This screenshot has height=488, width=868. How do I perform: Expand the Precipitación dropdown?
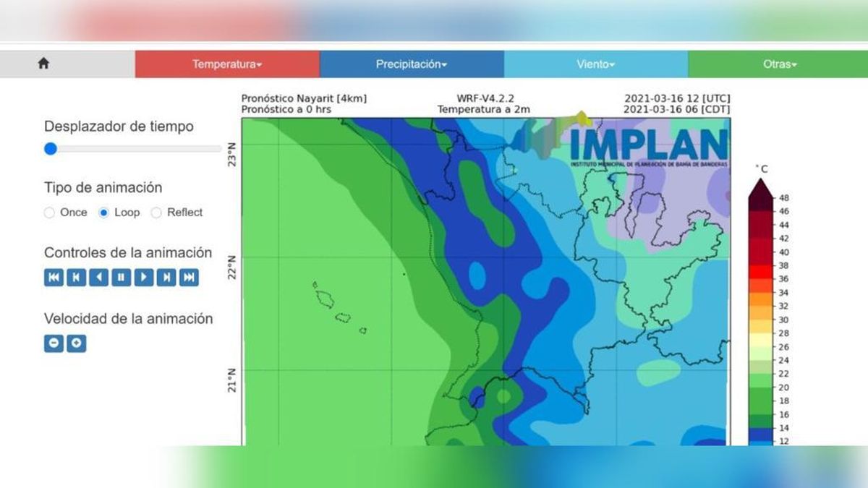pyautogui.click(x=412, y=64)
